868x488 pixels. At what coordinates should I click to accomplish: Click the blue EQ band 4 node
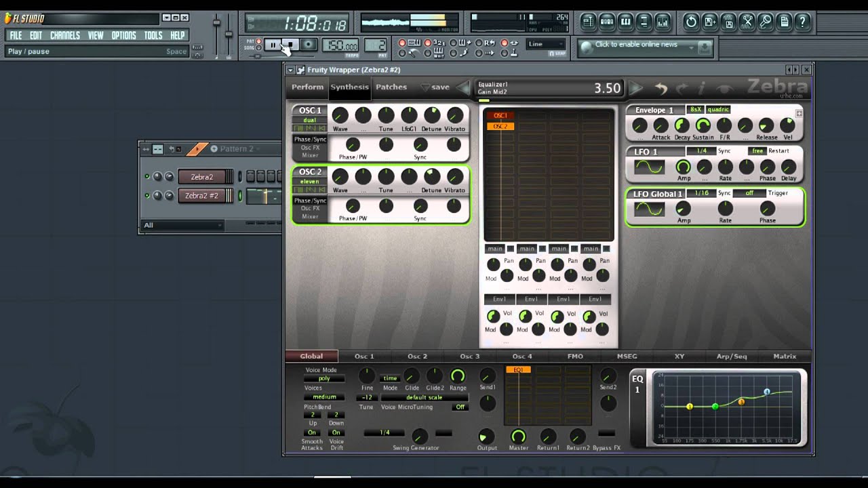pyautogui.click(x=767, y=392)
